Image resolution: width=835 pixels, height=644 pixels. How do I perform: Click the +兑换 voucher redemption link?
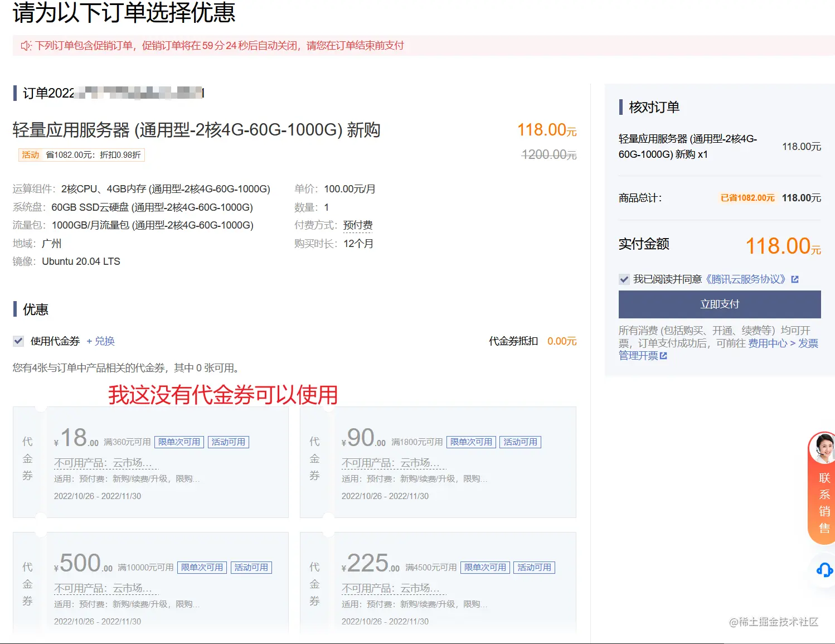[x=102, y=341]
